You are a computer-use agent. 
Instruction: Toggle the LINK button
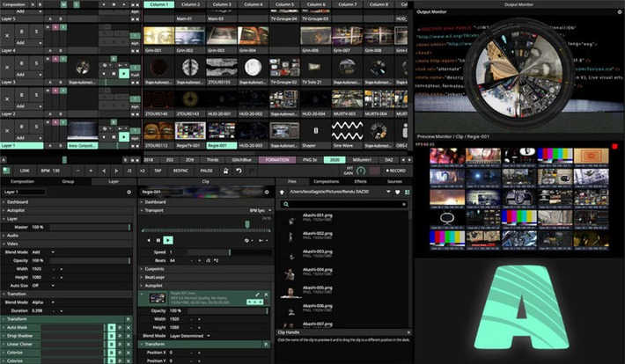pyautogui.click(x=25, y=171)
